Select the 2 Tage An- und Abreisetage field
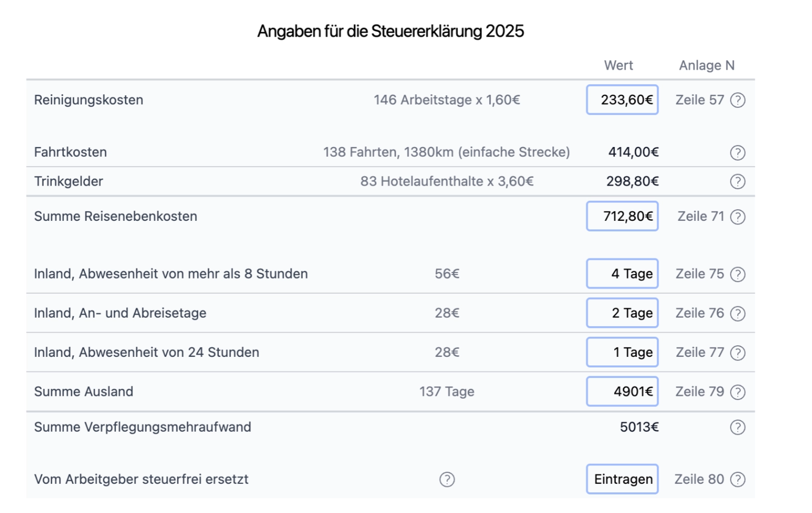Viewport: 812px width, 513px height. [622, 313]
